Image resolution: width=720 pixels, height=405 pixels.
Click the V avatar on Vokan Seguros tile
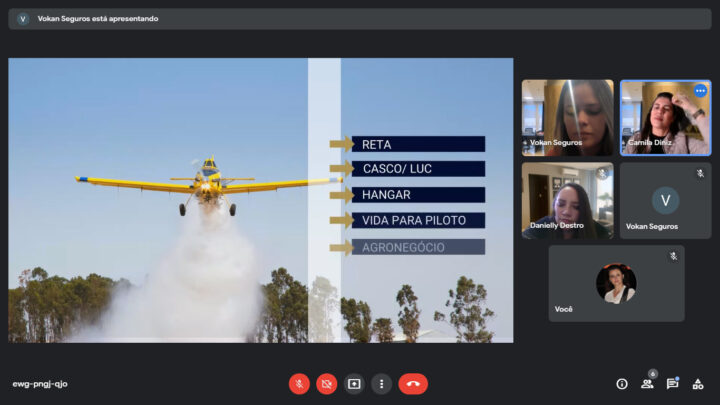[665, 200]
